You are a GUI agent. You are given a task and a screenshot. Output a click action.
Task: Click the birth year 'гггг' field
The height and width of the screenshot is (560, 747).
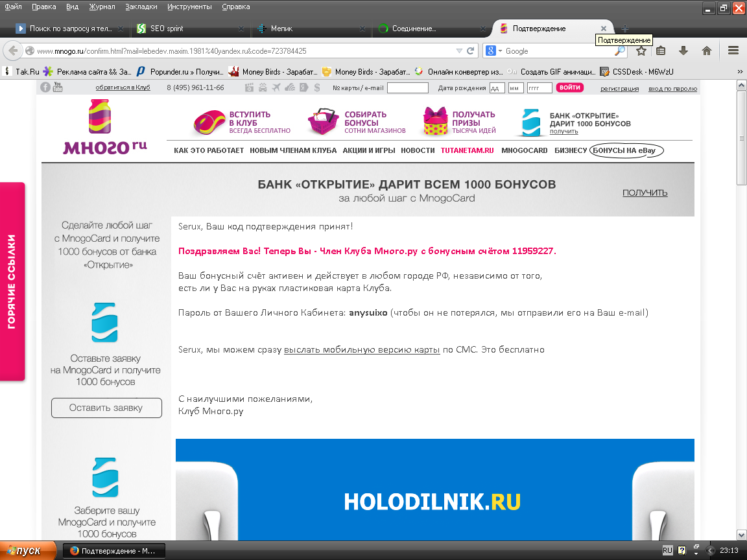pos(539,87)
